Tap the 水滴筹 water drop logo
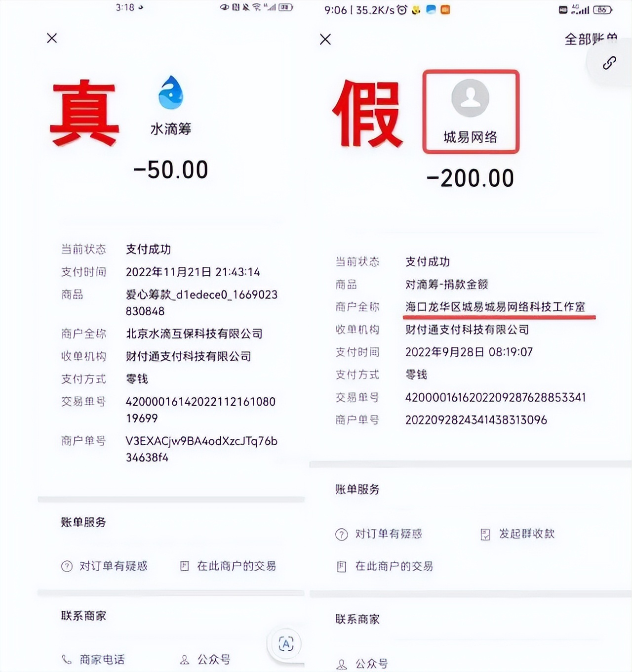632x672 pixels. 171,92
